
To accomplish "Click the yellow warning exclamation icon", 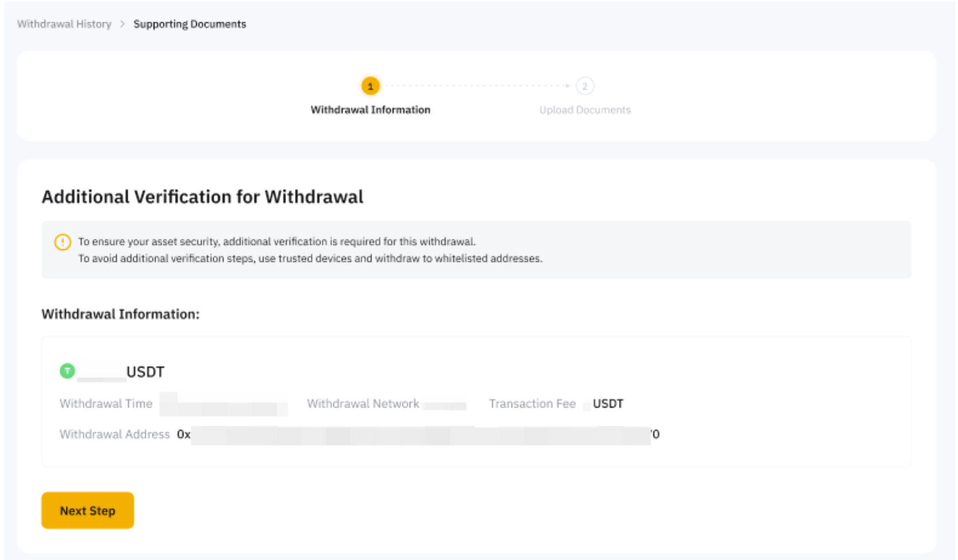I will tap(62, 242).
